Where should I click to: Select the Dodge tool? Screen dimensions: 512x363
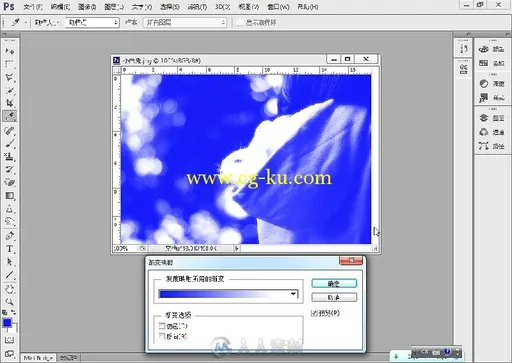tap(10, 221)
